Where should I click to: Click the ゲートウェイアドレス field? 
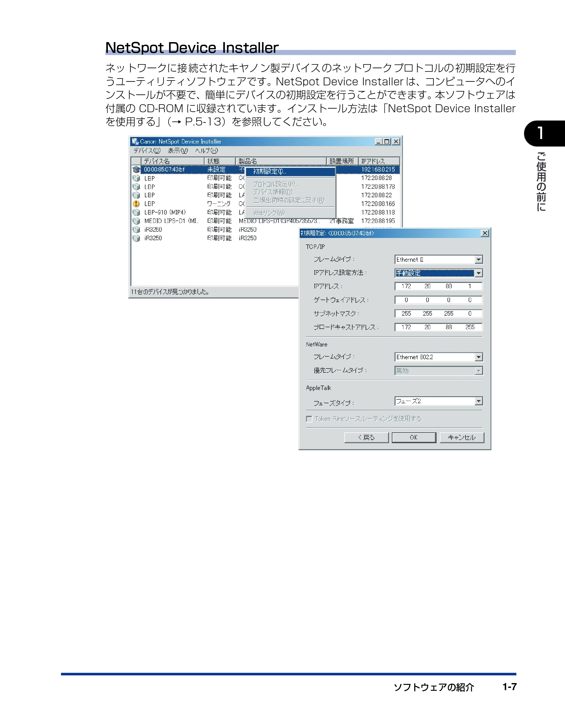438,300
